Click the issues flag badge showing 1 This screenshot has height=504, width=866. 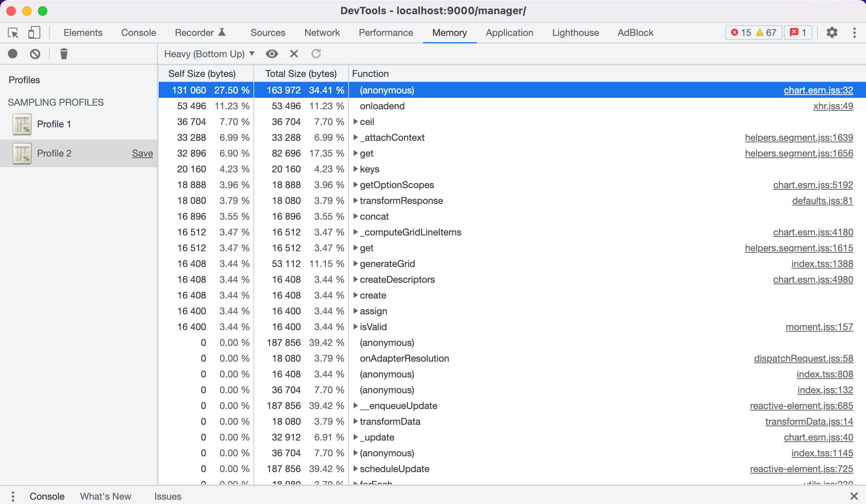point(798,32)
